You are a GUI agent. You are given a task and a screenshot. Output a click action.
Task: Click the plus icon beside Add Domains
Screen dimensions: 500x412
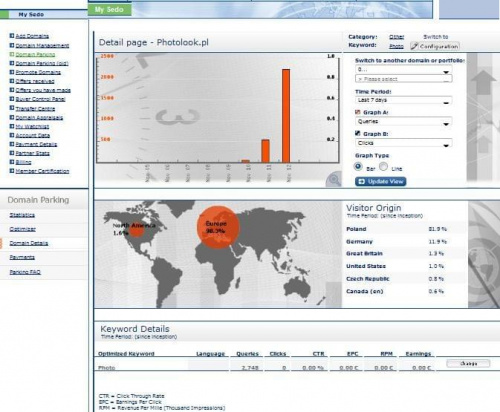(x=12, y=35)
